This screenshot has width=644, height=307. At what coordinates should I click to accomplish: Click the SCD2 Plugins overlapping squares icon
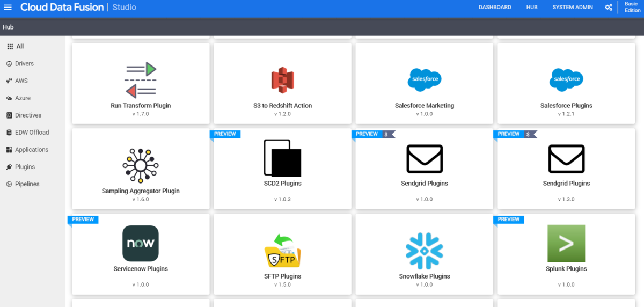[x=282, y=158]
